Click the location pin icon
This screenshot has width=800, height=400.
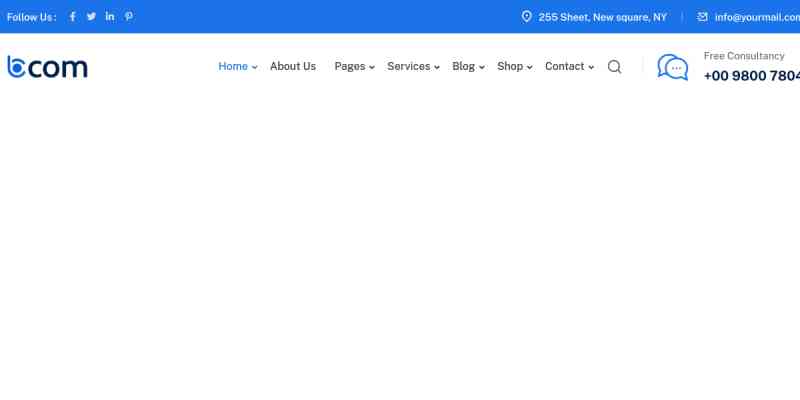527,17
